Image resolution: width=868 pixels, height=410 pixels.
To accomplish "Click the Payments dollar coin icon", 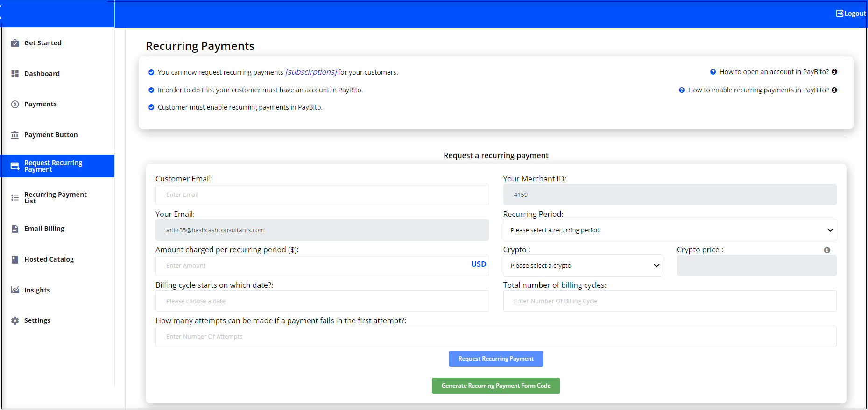I will click(x=15, y=104).
